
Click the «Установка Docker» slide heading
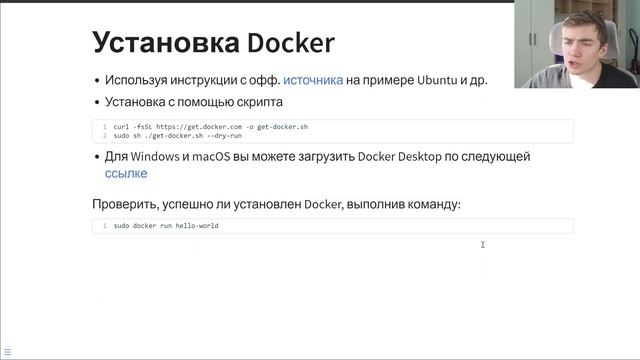click(x=213, y=42)
